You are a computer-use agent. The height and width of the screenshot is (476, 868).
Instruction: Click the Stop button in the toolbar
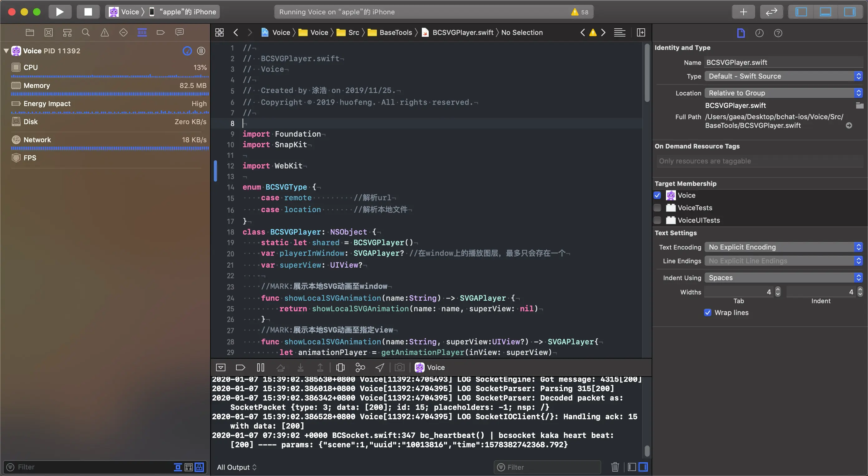click(x=88, y=12)
